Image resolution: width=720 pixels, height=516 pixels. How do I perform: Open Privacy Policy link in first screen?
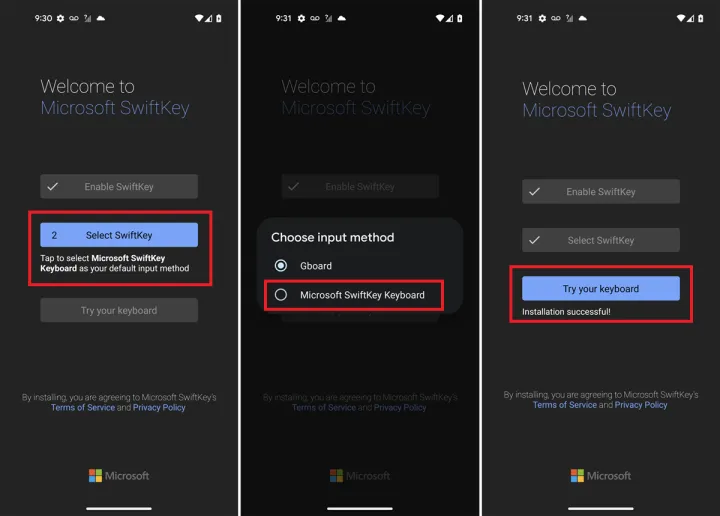[159, 408]
